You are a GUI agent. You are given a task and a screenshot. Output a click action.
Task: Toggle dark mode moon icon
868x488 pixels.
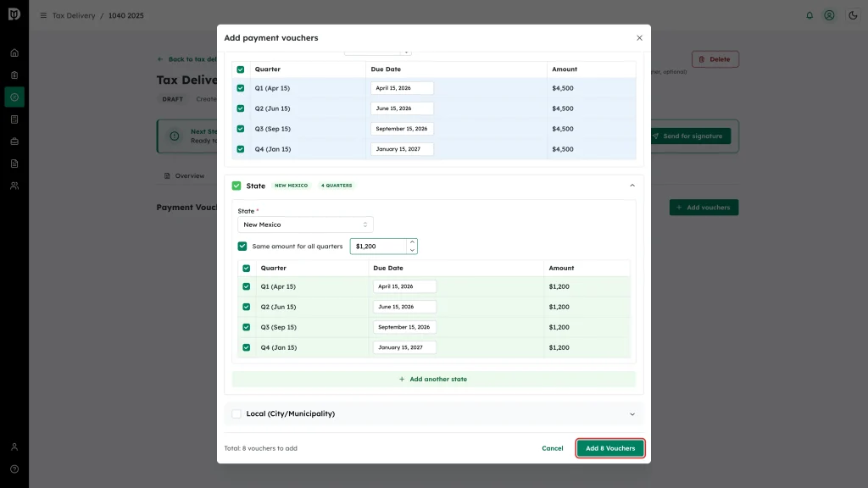(x=853, y=15)
